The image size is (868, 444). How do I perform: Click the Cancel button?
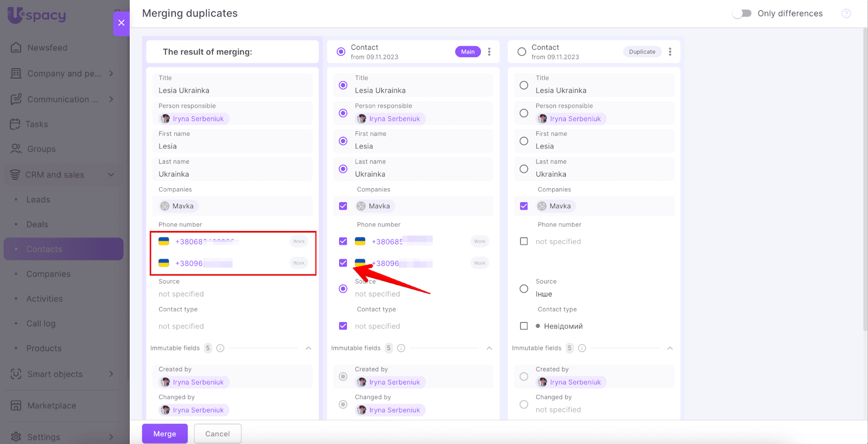pos(218,434)
